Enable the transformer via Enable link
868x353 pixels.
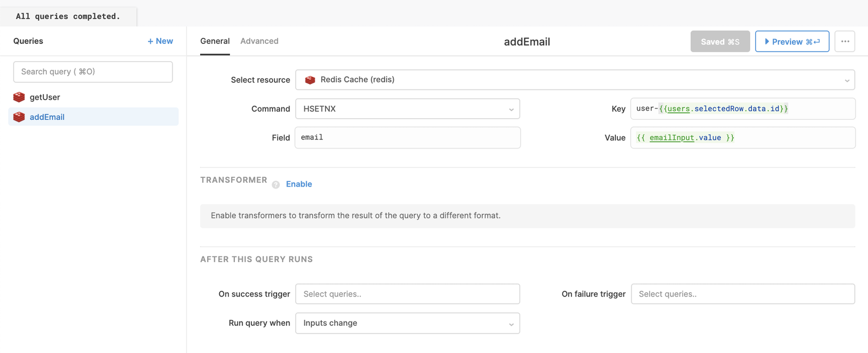pos(299,184)
